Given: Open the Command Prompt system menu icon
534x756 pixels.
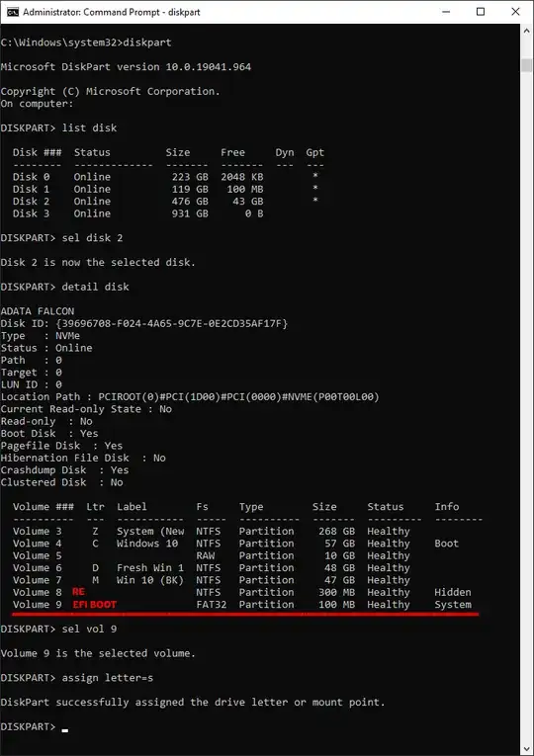Looking at the screenshot, I should pos(13,12).
